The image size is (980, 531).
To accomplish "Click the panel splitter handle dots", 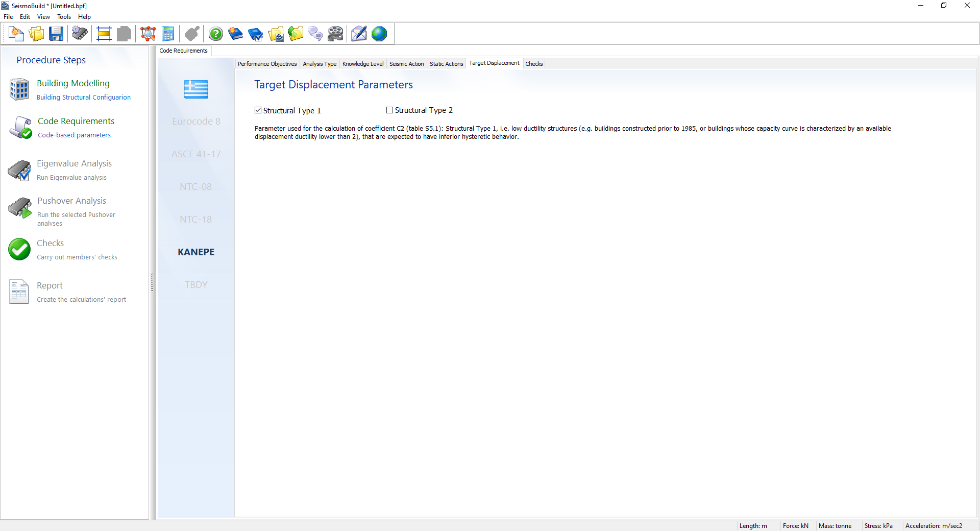I will click(152, 282).
